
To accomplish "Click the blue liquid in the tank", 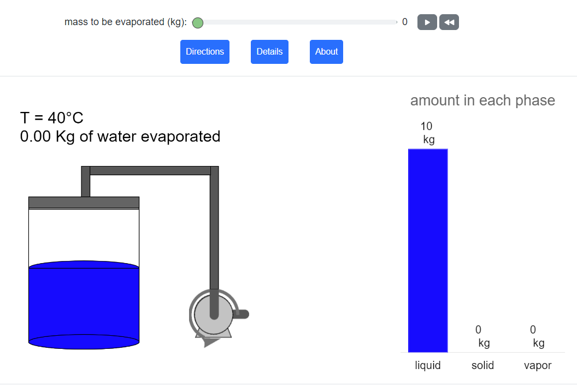I will pyautogui.click(x=84, y=303).
